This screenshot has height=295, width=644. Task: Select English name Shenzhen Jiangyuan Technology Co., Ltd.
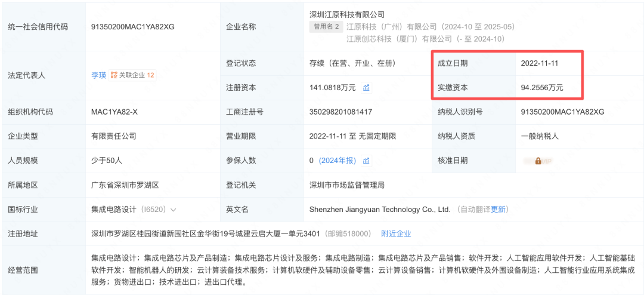click(x=380, y=210)
